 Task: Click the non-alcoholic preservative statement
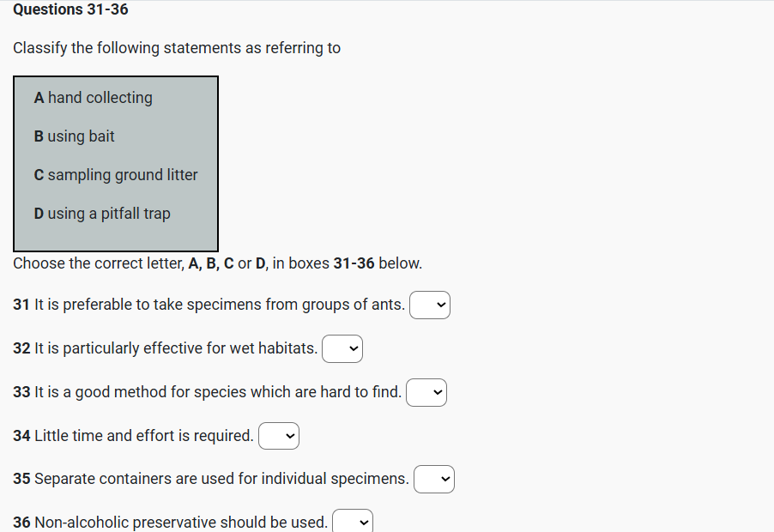171,523
